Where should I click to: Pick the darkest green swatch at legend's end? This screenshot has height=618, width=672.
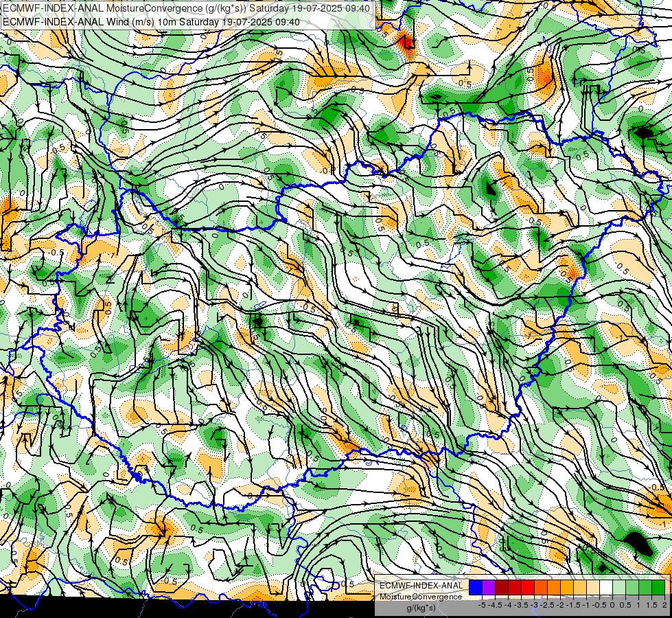point(658,587)
